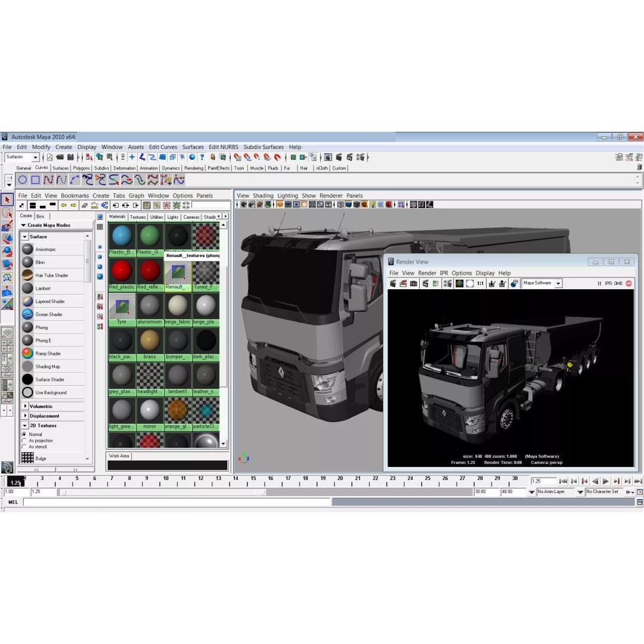644x644 pixels.
Task: Select the As projection radio option
Action: point(24,440)
